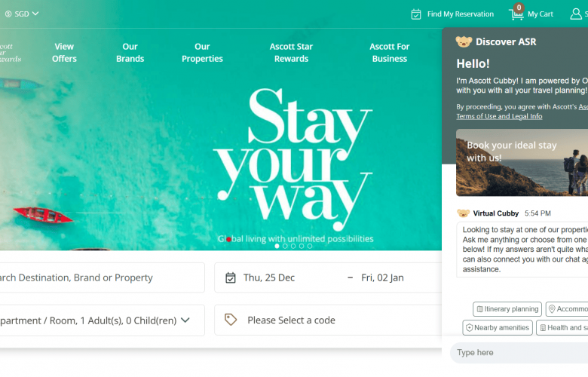Click the Book your ideal stay banner
The width and height of the screenshot is (588, 377).
tap(522, 162)
